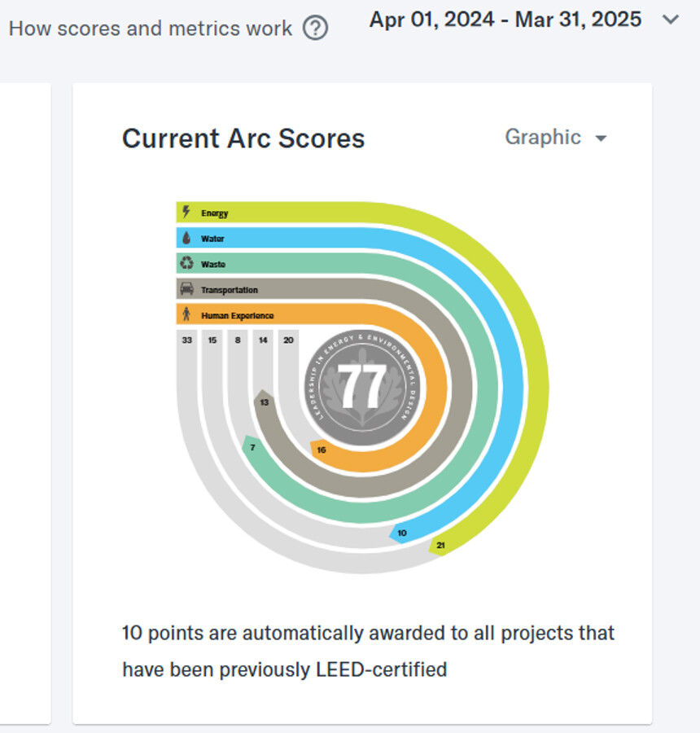Click the Transportation car icon

(186, 289)
